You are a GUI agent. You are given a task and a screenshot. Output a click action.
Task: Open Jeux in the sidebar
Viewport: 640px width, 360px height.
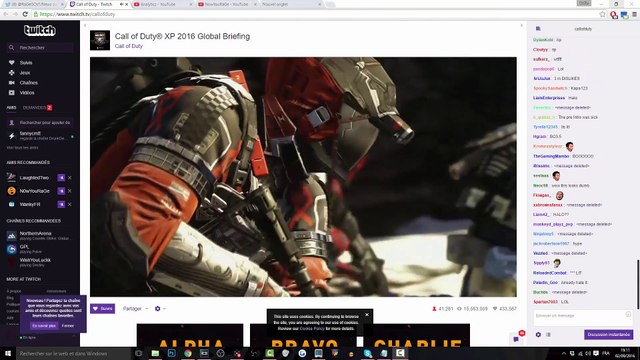point(25,73)
